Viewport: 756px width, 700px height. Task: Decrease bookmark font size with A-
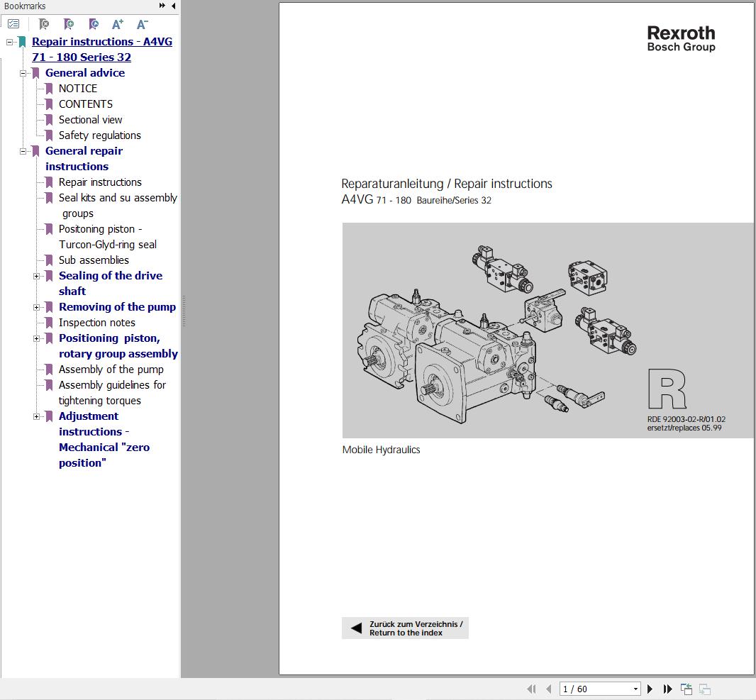[143, 23]
